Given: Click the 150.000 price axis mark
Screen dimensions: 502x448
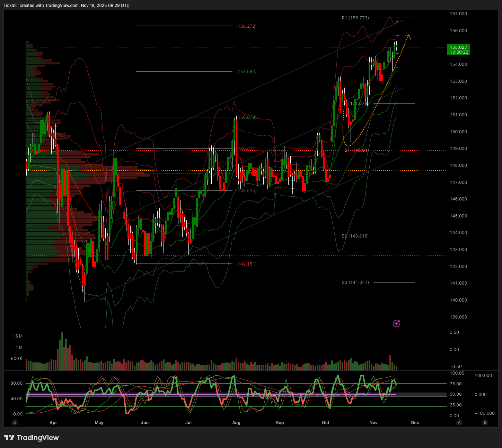Looking at the screenshot, I should pos(458,132).
